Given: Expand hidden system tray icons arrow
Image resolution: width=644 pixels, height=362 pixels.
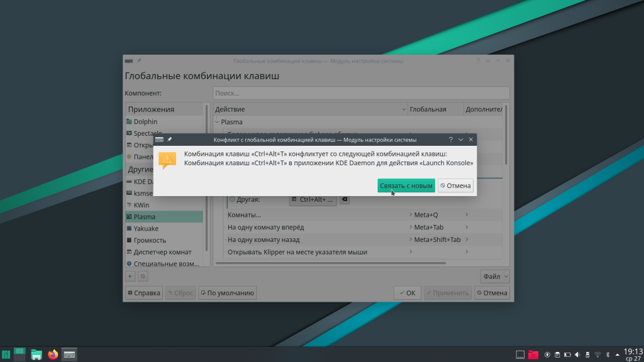Looking at the screenshot, I should point(616,354).
